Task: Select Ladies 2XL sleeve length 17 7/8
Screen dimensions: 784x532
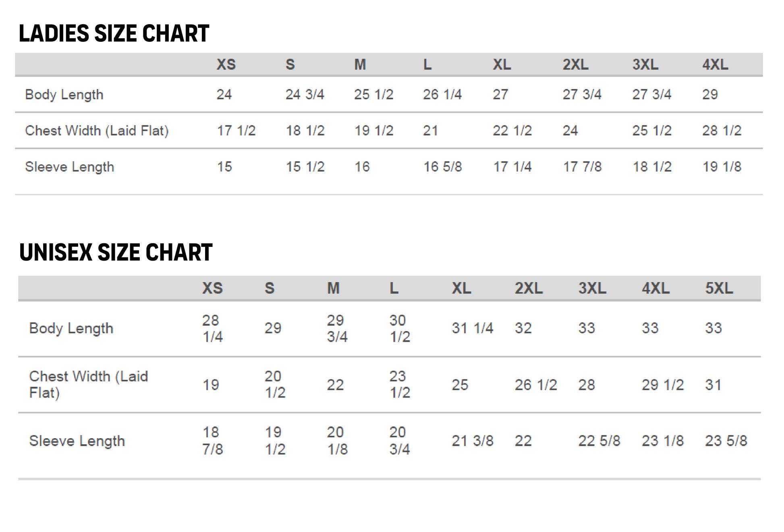Action: pos(582,167)
